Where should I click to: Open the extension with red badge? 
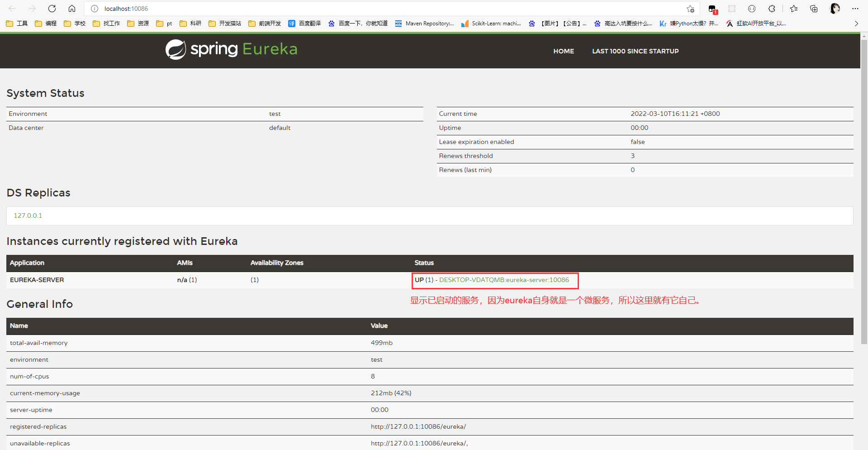(x=712, y=9)
